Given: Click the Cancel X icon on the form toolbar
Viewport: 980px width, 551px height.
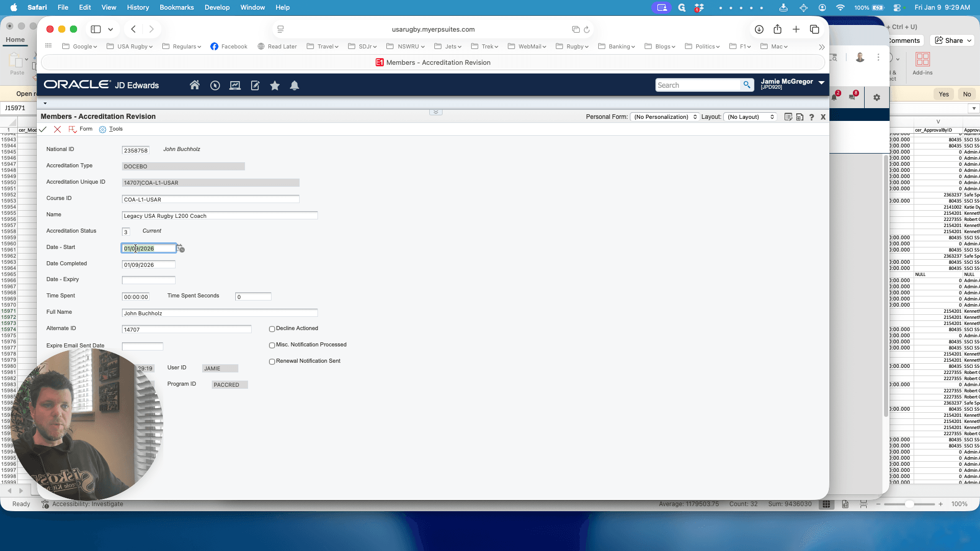Looking at the screenshot, I should coord(57,129).
